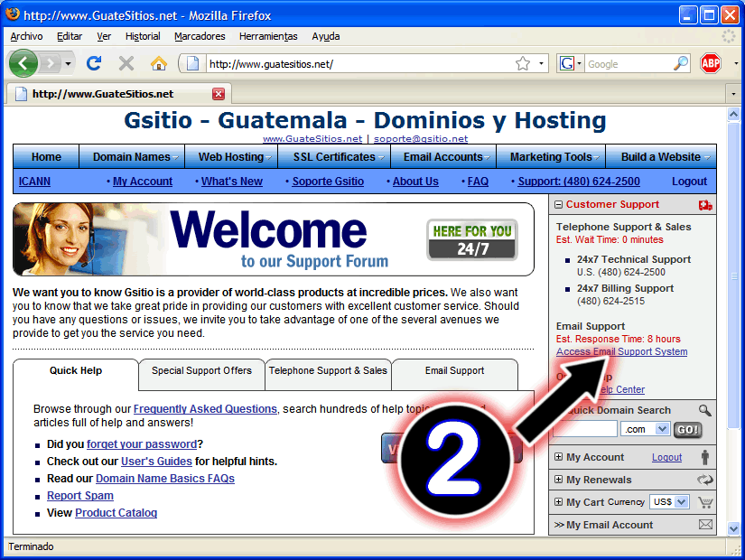Click the My Renewals arrows icon

[x=705, y=480]
